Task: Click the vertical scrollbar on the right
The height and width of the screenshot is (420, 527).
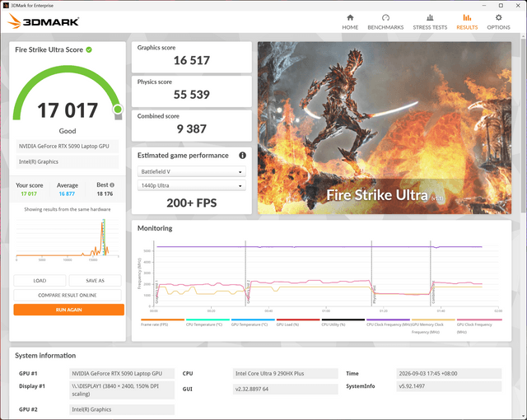Action: (524, 124)
